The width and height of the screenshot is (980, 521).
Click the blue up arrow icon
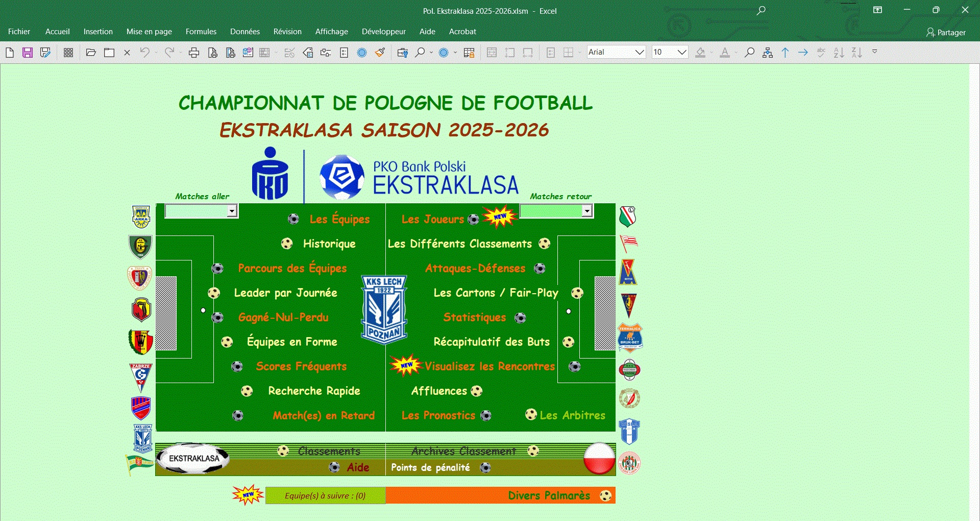pyautogui.click(x=785, y=53)
